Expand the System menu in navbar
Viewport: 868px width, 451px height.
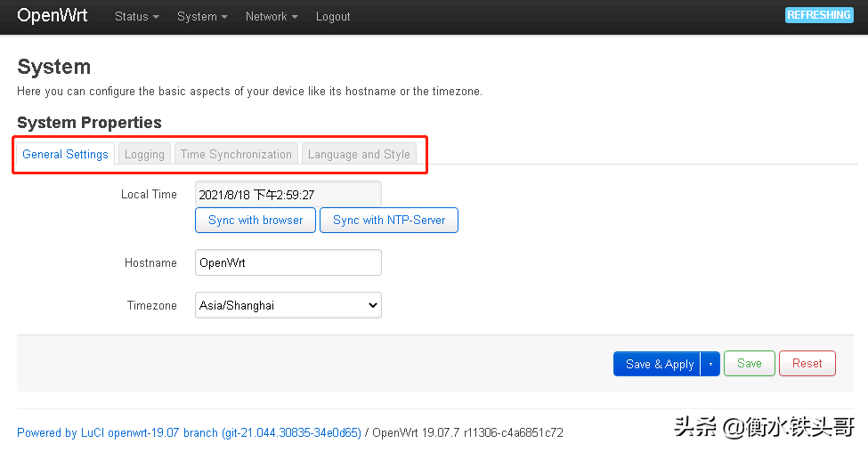202,17
